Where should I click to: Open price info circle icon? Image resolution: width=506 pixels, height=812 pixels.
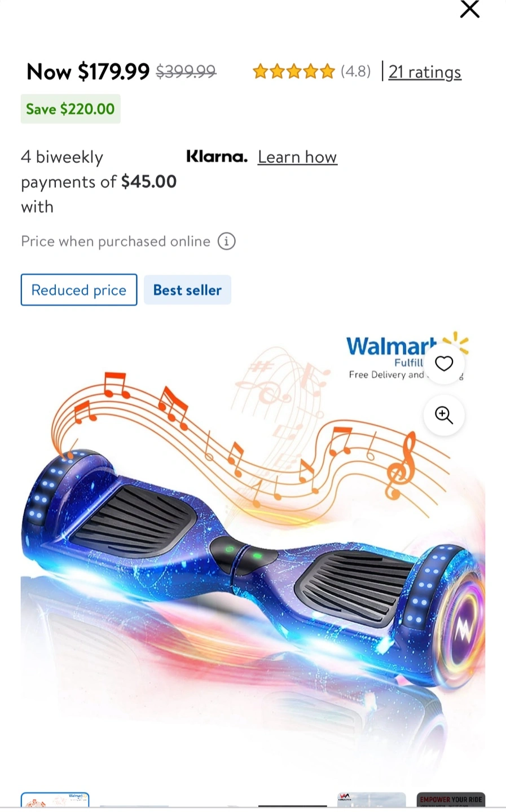[226, 241]
